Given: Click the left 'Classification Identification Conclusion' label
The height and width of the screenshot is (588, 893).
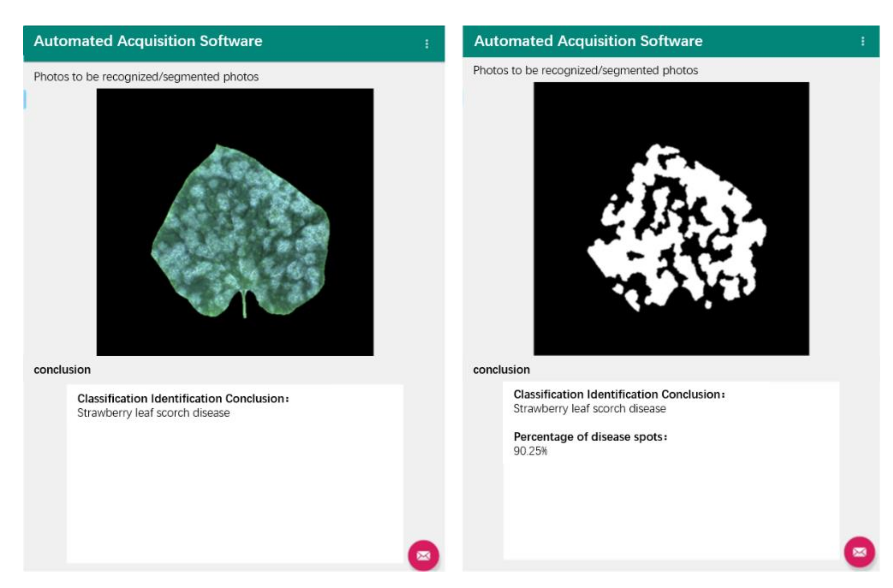Looking at the screenshot, I should pos(183,398).
